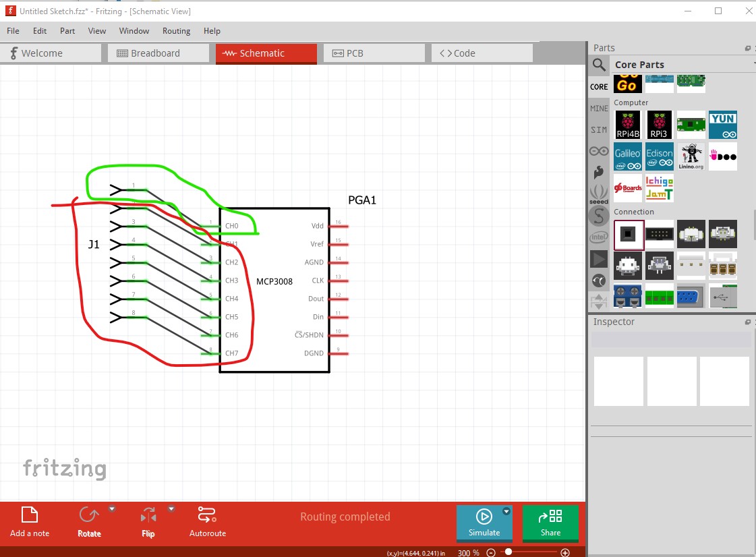Image resolution: width=756 pixels, height=557 pixels.
Task: Undock the Inspector panel
Action: pos(748,322)
